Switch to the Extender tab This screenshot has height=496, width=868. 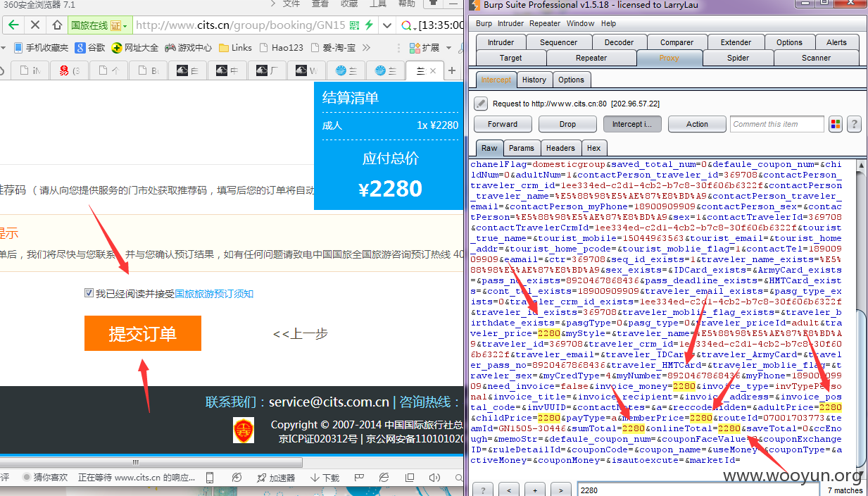point(736,42)
